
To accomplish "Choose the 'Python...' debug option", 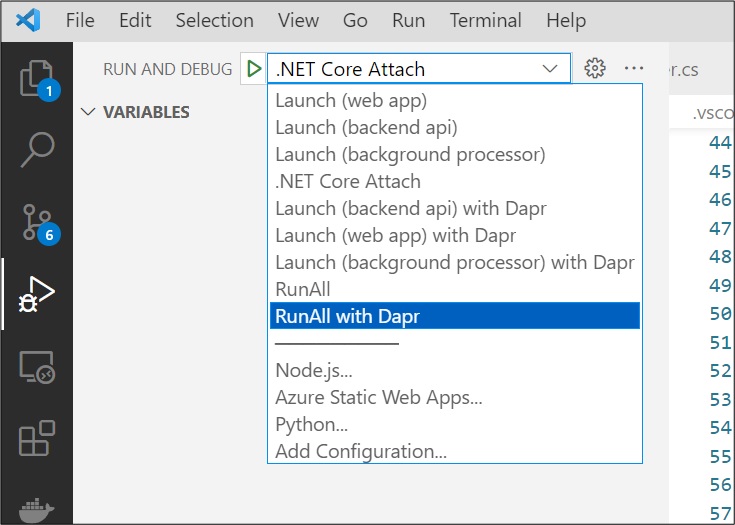I will coord(311,424).
